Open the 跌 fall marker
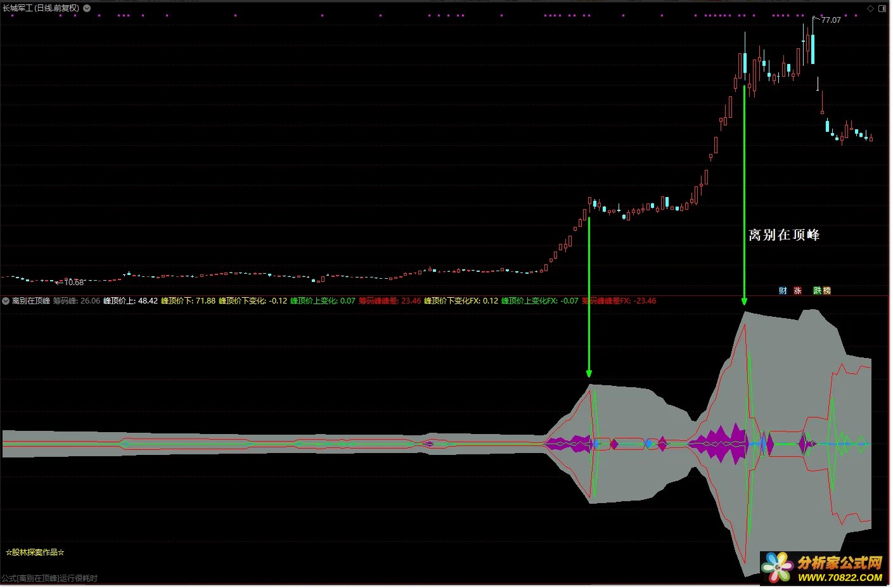 (x=818, y=291)
